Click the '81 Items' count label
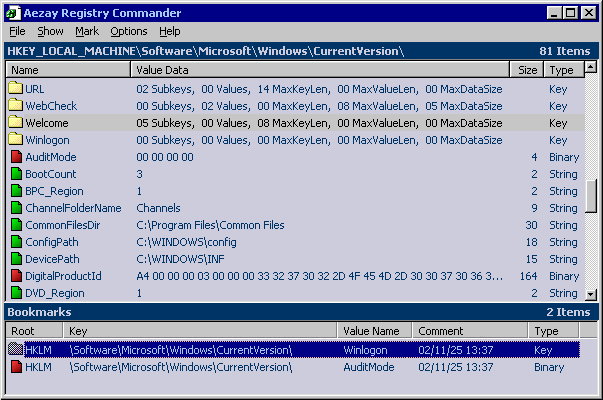The image size is (603, 400). click(565, 51)
